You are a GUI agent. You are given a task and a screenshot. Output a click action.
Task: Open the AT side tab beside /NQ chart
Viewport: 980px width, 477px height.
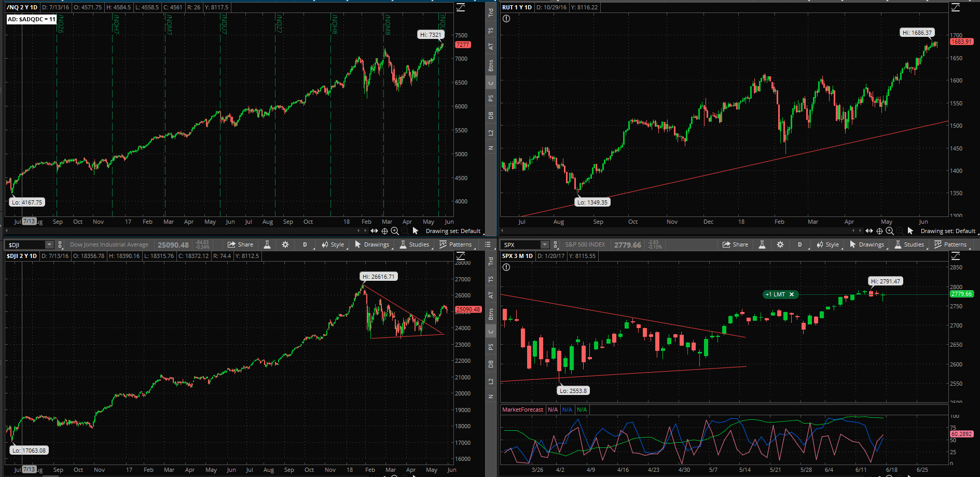point(491,46)
